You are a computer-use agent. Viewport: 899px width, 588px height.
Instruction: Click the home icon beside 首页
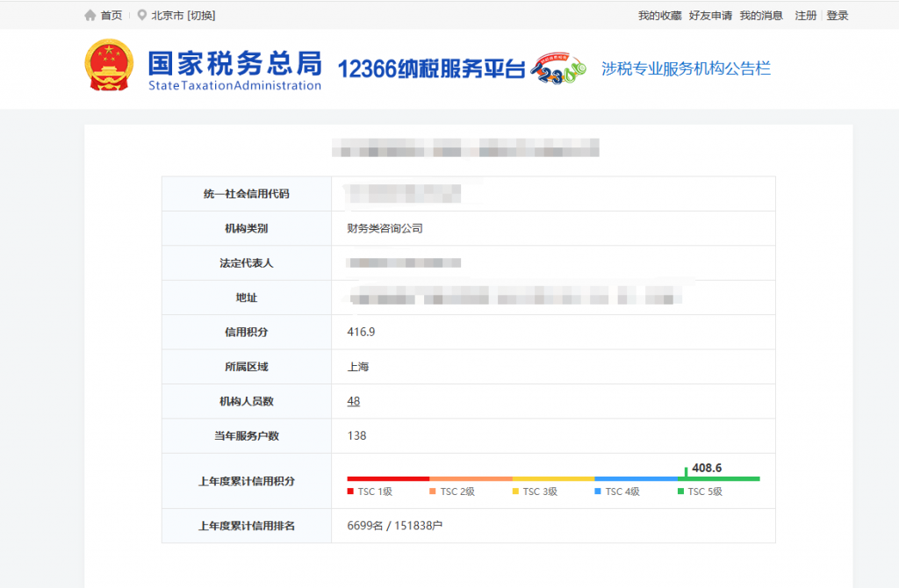pos(88,15)
